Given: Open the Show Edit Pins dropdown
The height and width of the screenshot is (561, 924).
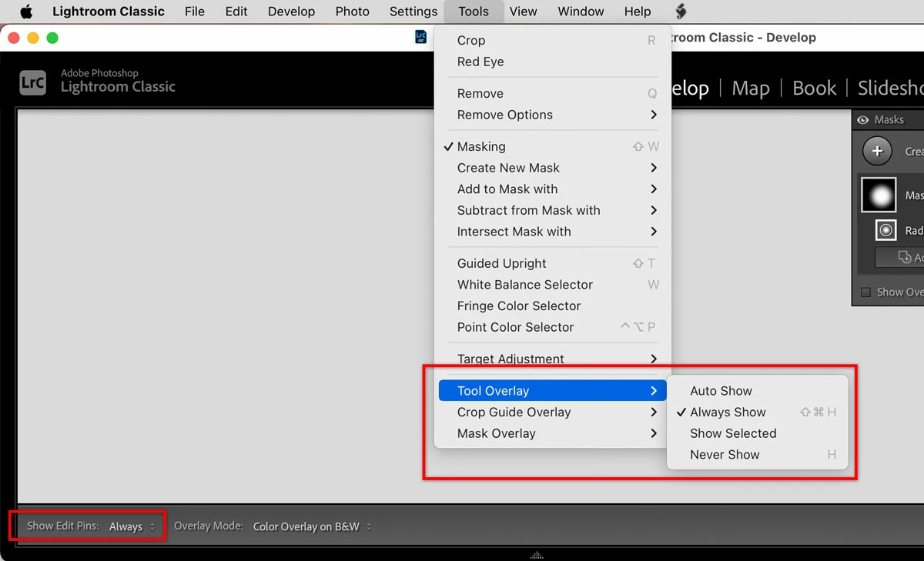Looking at the screenshot, I should 132,527.
